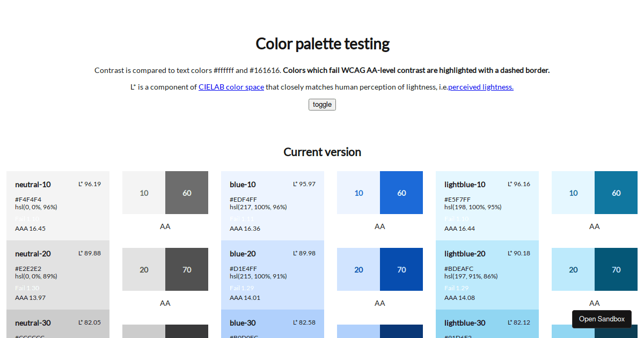Select the lightblue-20 color card

pos(487,275)
